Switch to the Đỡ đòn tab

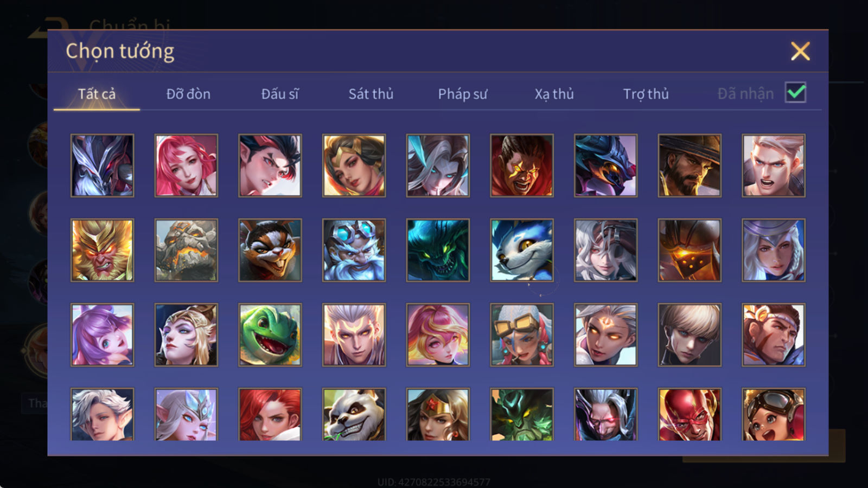point(188,94)
